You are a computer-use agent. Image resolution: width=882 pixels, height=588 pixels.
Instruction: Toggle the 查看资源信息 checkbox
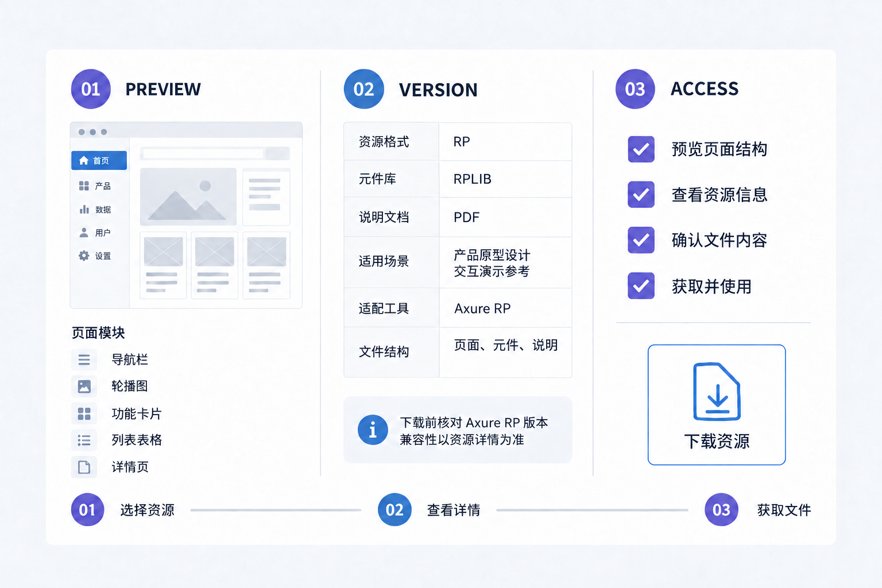(x=641, y=195)
